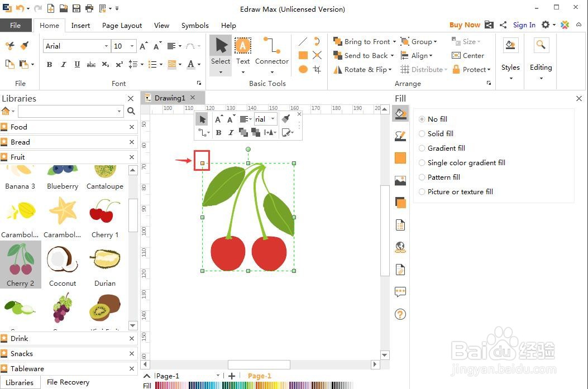Select No fill option
This screenshot has width=588, height=389.
coord(433,119)
